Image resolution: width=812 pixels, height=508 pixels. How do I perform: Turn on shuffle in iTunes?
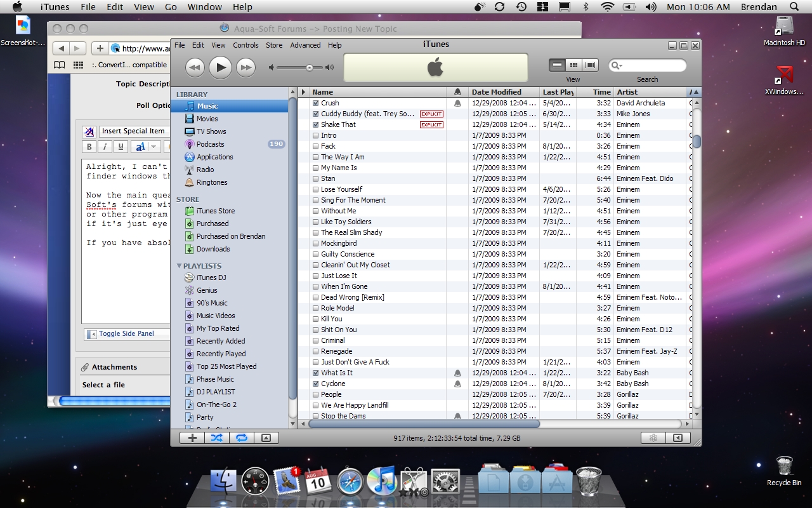coord(216,438)
